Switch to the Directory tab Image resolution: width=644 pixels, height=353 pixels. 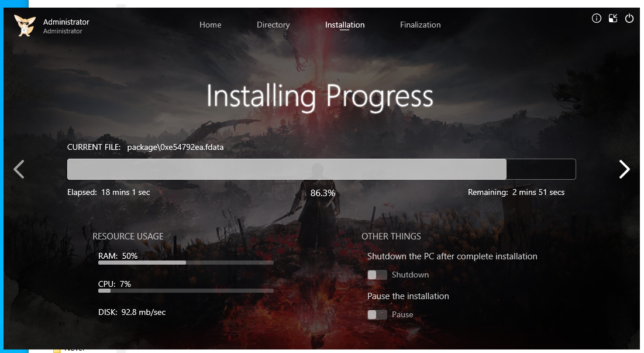tap(273, 25)
